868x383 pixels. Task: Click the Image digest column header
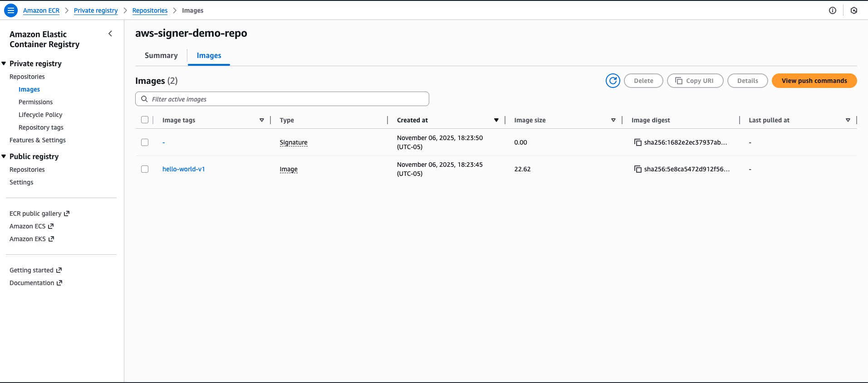click(651, 120)
